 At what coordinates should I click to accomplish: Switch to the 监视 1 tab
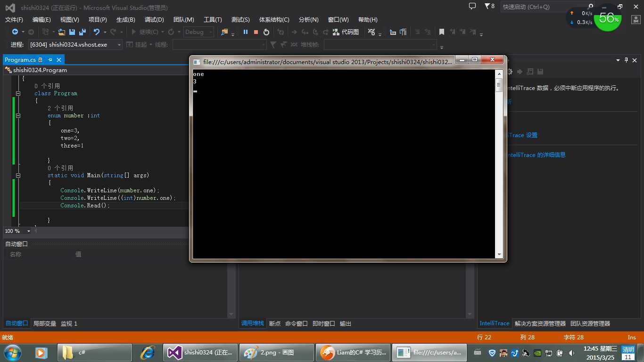[69, 323]
